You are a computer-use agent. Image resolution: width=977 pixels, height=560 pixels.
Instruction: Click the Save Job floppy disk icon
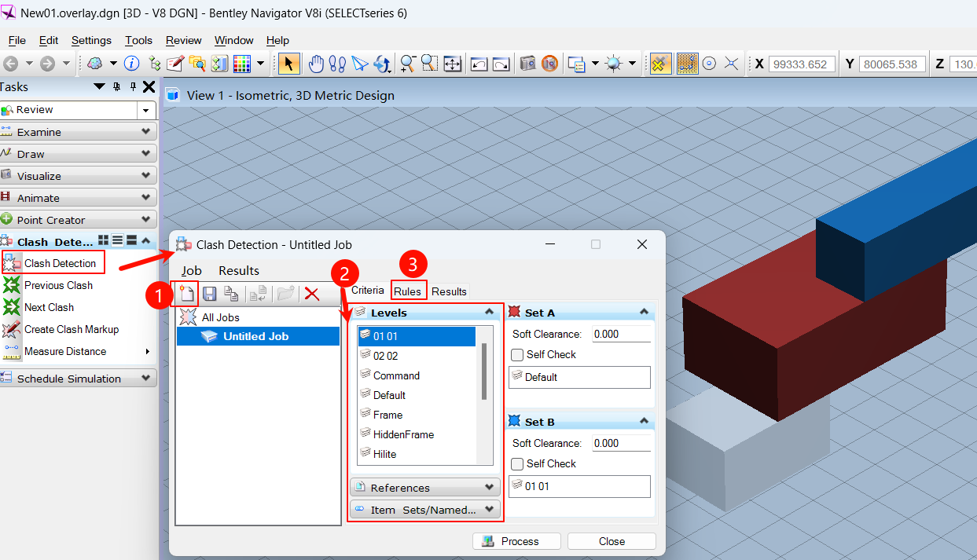pos(210,294)
